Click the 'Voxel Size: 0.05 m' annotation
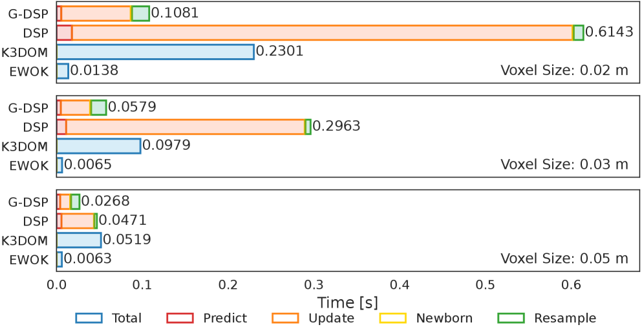 pyautogui.click(x=564, y=259)
